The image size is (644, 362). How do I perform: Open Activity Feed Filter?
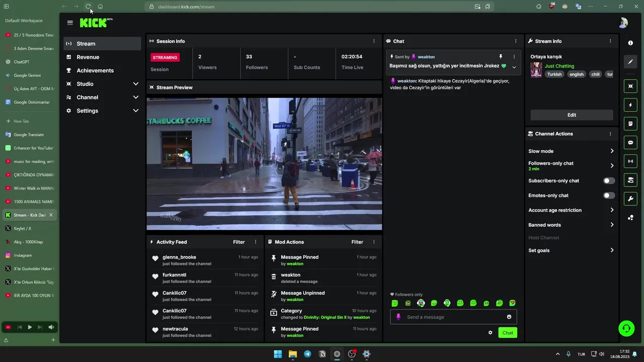pos(239,242)
